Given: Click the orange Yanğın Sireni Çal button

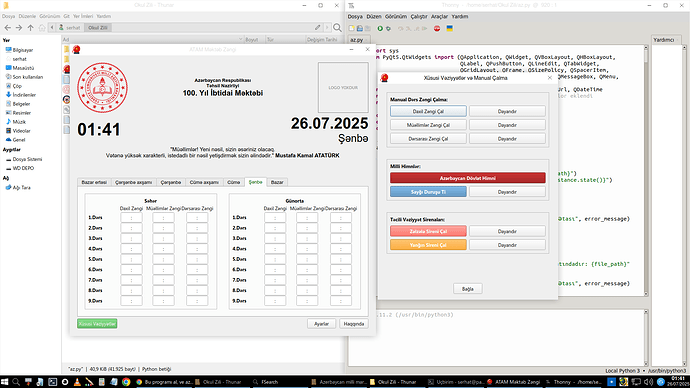Looking at the screenshot, I should point(428,245).
